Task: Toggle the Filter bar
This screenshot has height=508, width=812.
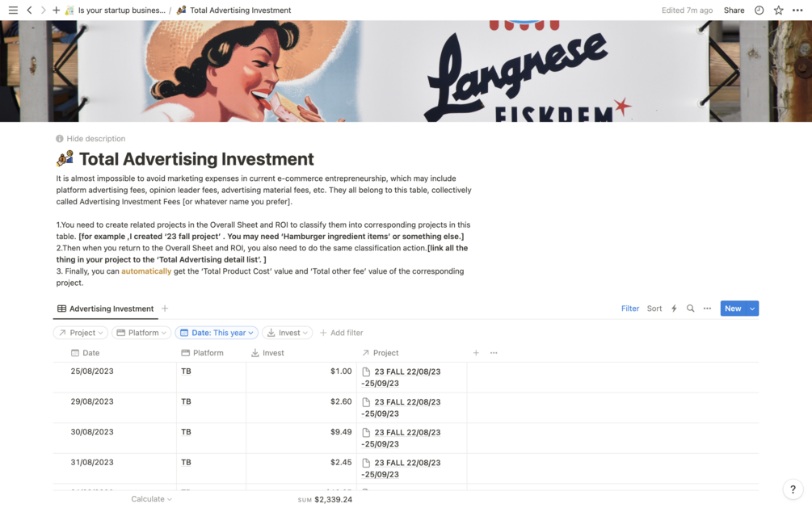Action: 629,309
